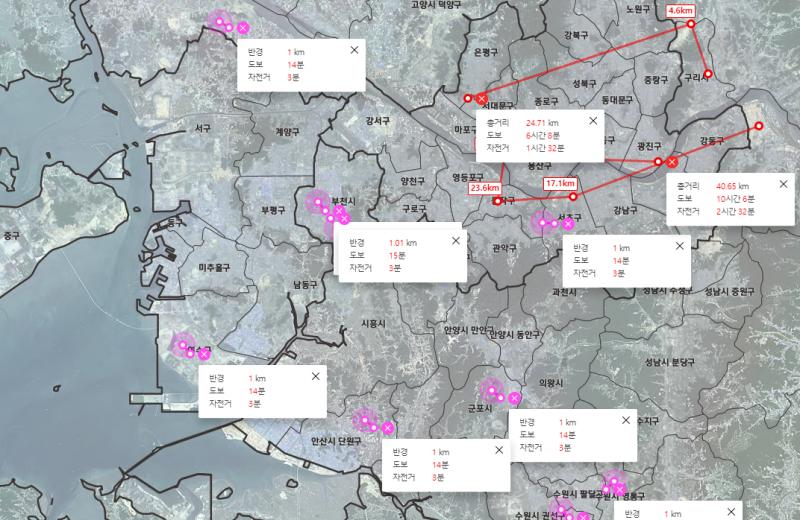This screenshot has width=800, height=520.
Task: Delete the red route ending near 서대문구
Action: 482,98
